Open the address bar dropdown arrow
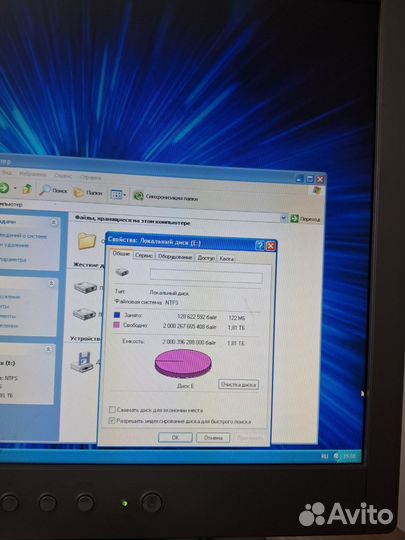 (284, 218)
